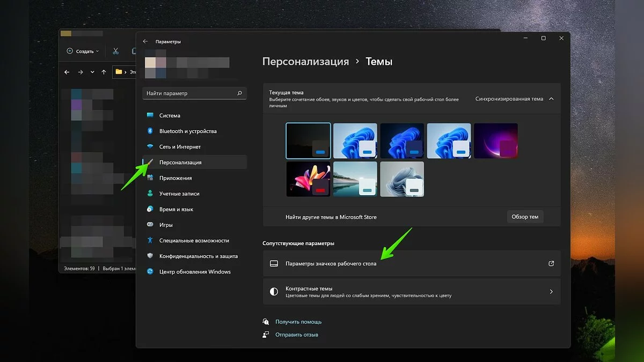
Task: Click the Время и язык globe icon
Action: (150, 209)
